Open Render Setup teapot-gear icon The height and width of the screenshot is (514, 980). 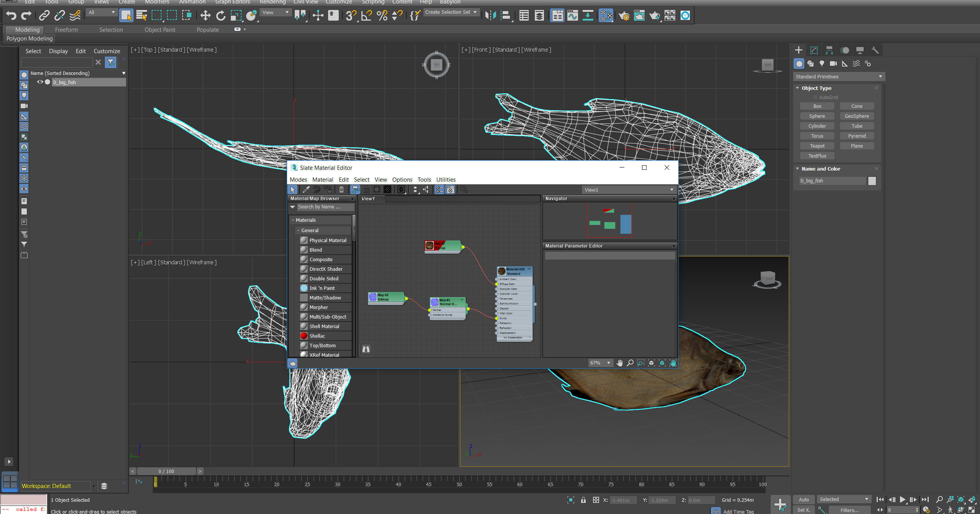[624, 16]
